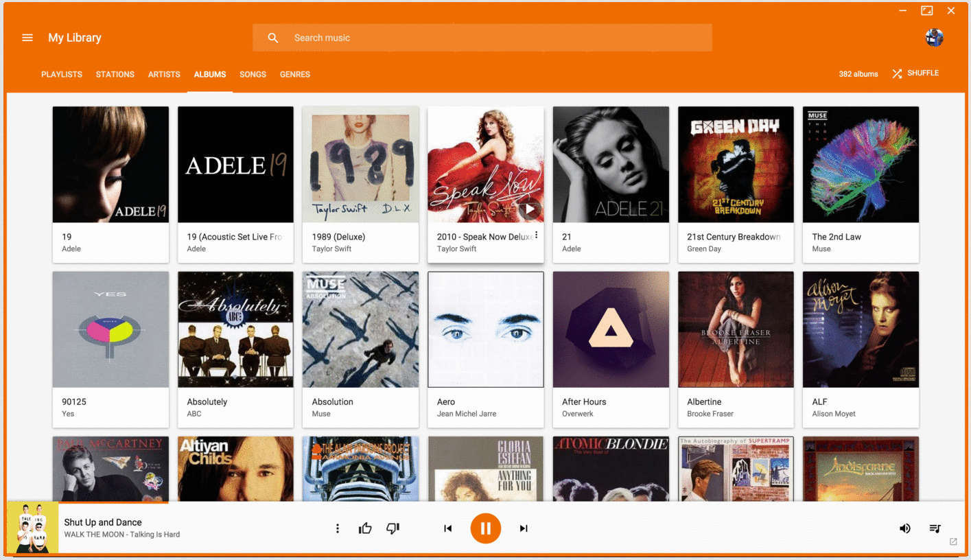Click the SHUFFLE button label

[923, 73]
